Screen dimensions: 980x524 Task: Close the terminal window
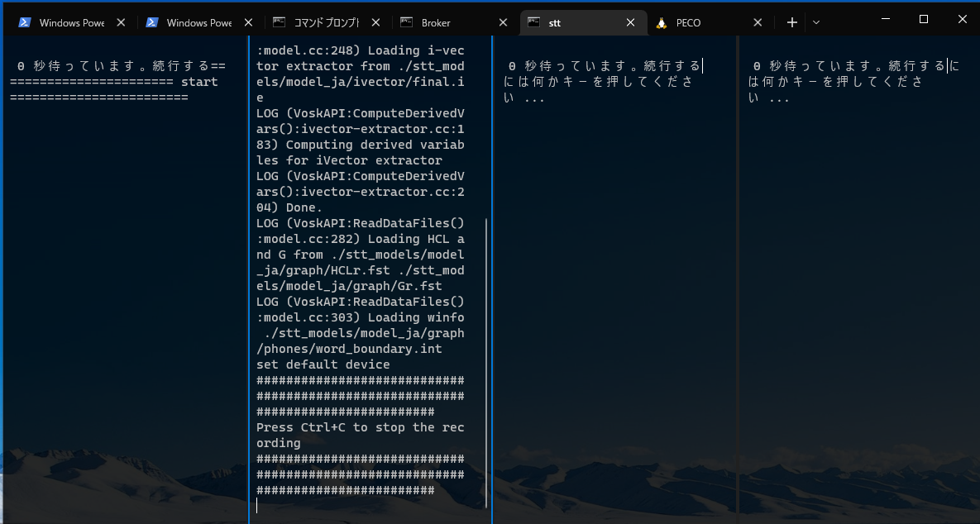[x=962, y=19]
